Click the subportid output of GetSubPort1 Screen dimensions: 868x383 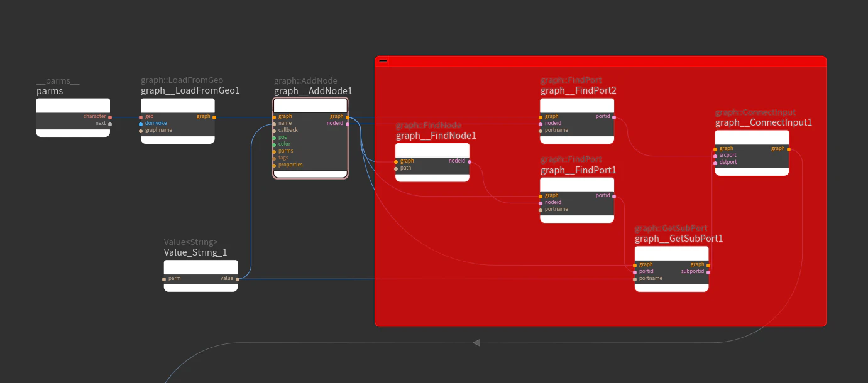click(x=708, y=272)
